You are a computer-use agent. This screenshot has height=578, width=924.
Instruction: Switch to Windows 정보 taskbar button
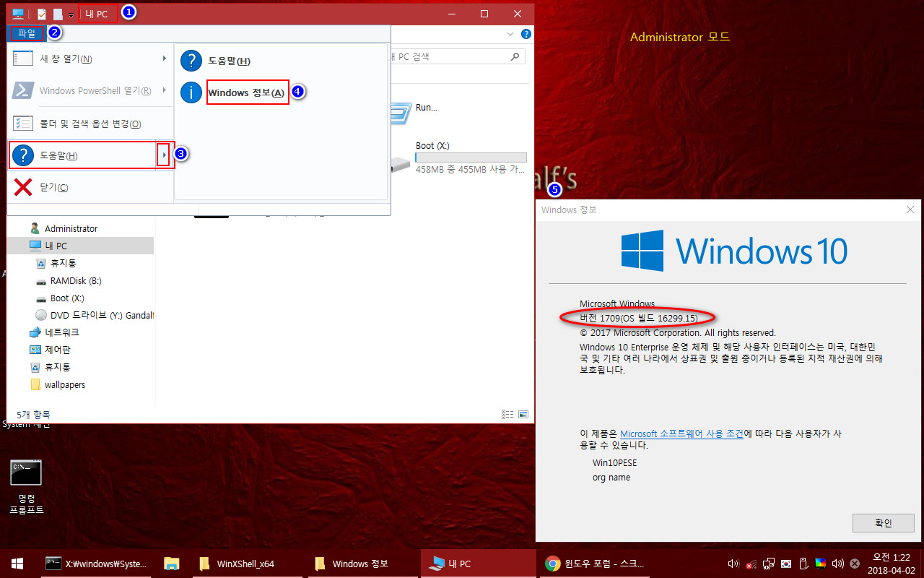click(361, 564)
